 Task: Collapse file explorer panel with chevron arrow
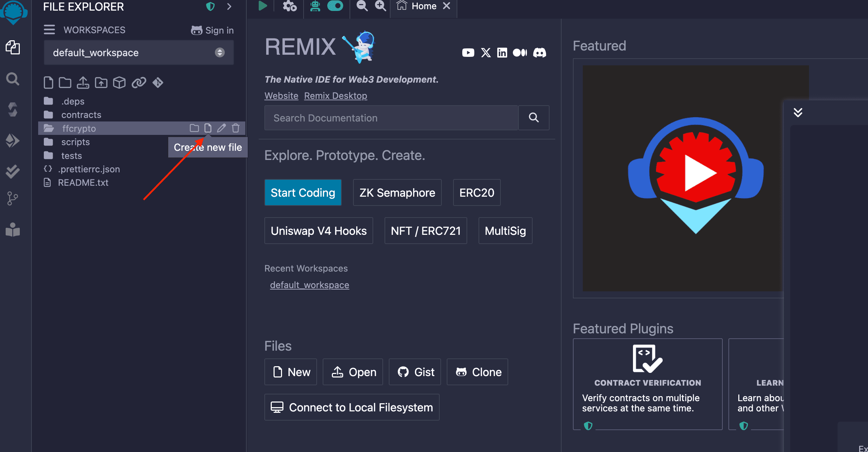point(229,7)
